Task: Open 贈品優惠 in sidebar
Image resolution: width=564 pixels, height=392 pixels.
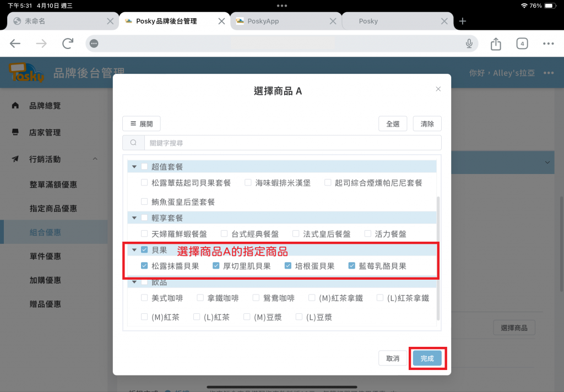Action: click(x=45, y=304)
